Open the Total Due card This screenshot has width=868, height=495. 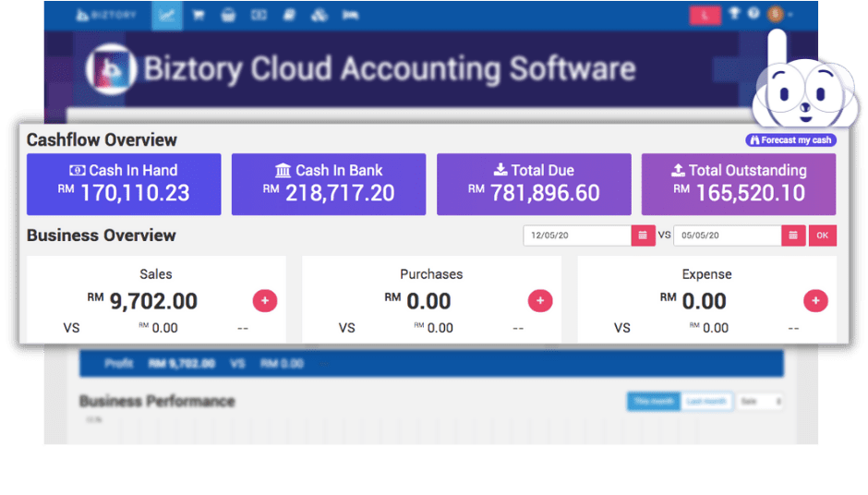coord(534,185)
